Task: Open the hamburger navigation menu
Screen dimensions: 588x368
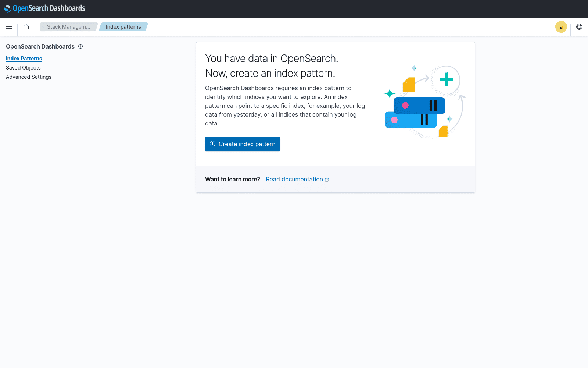Action: (x=9, y=27)
